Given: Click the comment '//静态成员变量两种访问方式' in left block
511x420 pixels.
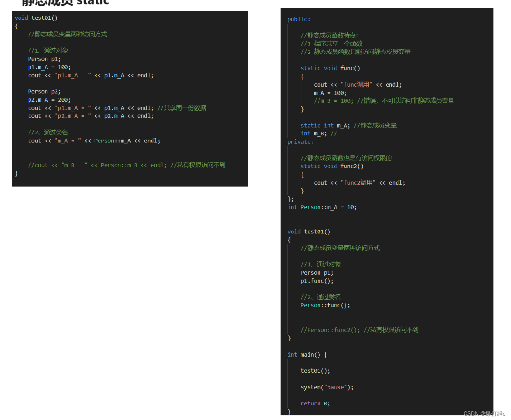Looking at the screenshot, I should tap(68, 34).
